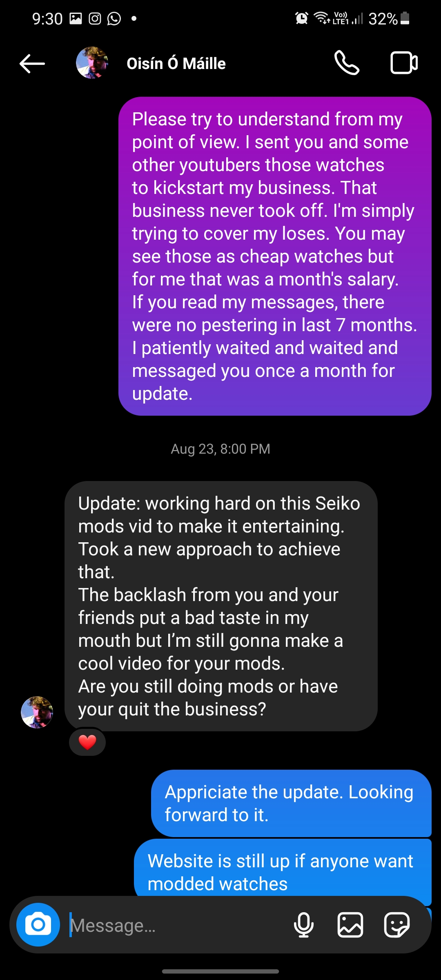Tap the back arrow to leave chat
The image size is (441, 980).
coord(32,64)
